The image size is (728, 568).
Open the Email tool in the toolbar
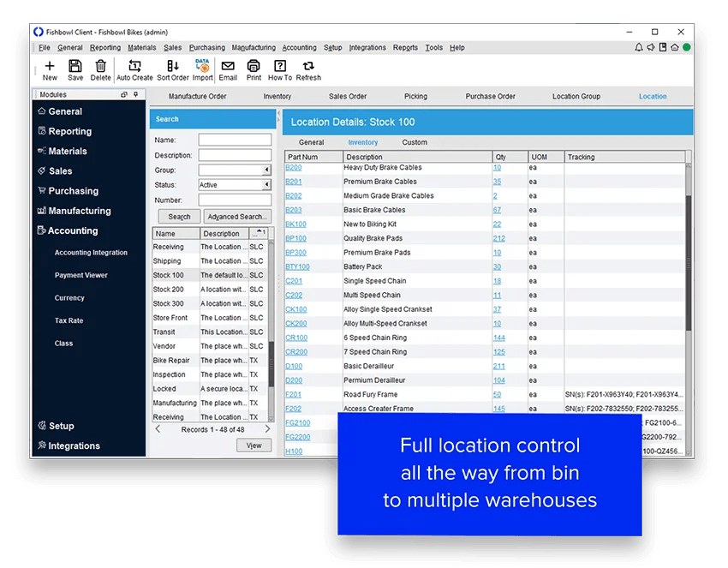click(228, 69)
